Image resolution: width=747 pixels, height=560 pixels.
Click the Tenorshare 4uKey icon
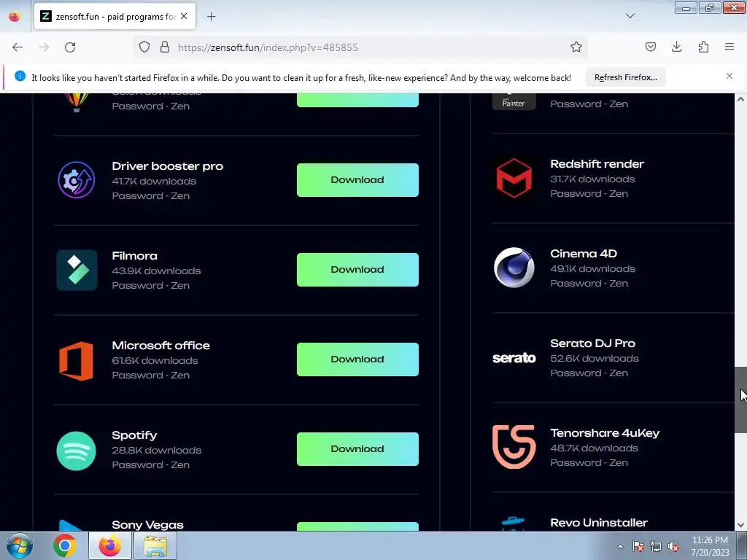click(514, 447)
